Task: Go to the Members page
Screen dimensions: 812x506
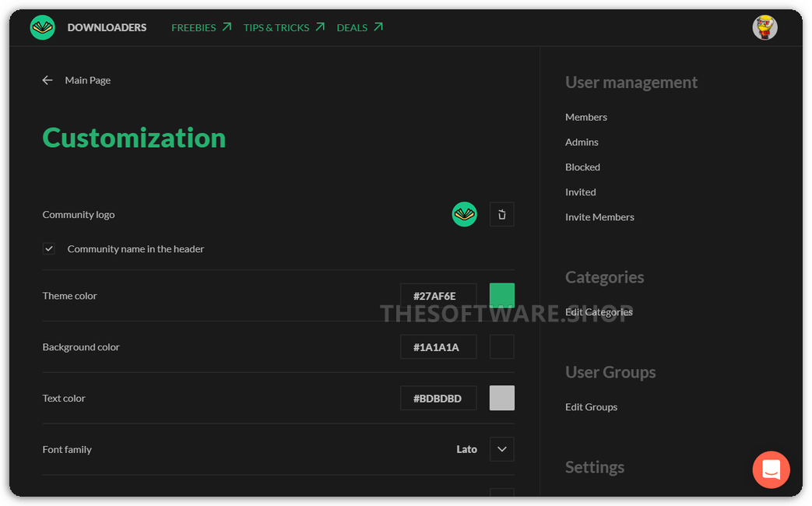Action: 586,117
